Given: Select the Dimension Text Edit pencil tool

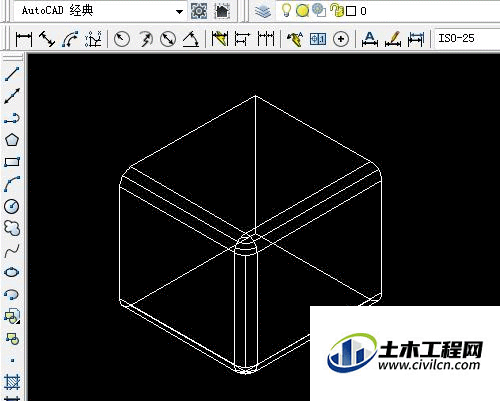Looking at the screenshot, I should (x=393, y=39).
